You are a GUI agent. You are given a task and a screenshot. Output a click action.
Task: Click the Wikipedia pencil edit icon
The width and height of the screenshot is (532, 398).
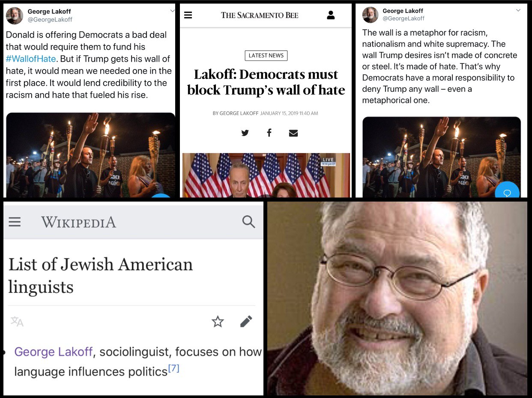click(x=246, y=321)
